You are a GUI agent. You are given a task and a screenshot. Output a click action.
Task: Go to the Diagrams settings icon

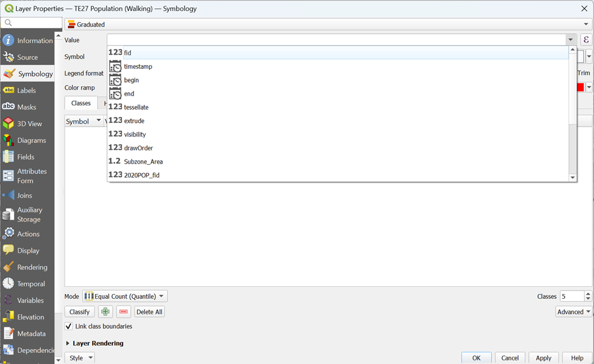pos(9,140)
